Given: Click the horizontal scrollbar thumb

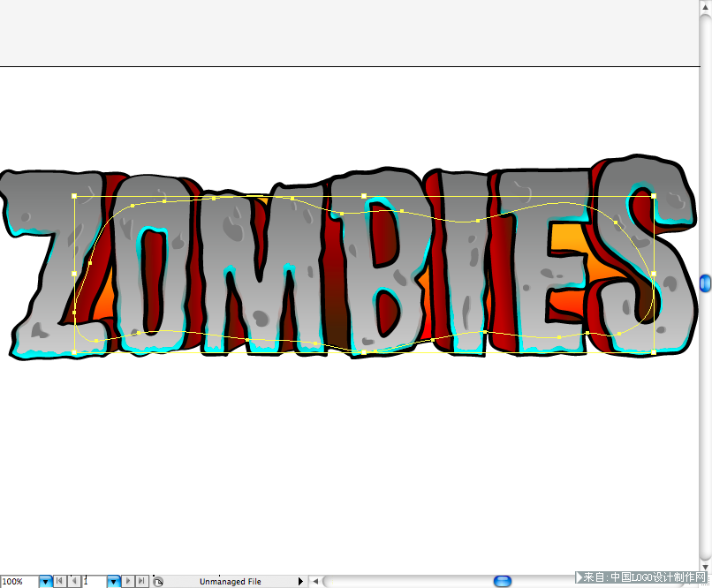Looking at the screenshot, I should pyautogui.click(x=503, y=581).
